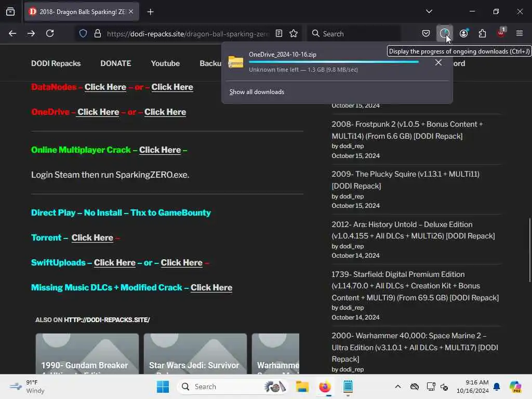The width and height of the screenshot is (532, 399).
Task: Follow second DataNodes Click Here link
Action: [172, 87]
